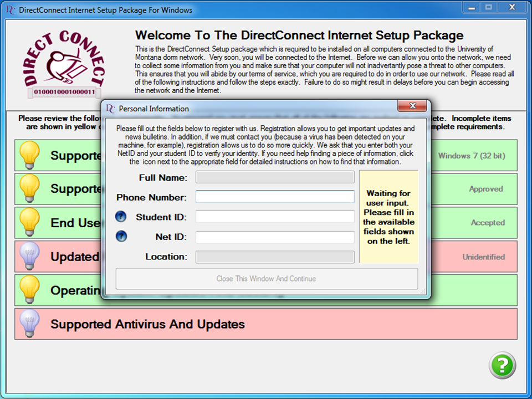Open help with the green question mark button
This screenshot has width=532, height=399.
pos(502,365)
